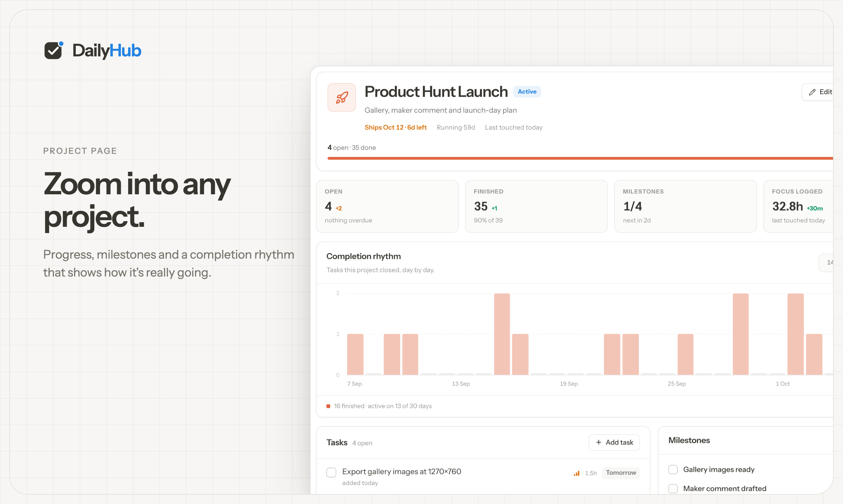Click the Add task button
Image resolution: width=843 pixels, height=504 pixels.
614,442
